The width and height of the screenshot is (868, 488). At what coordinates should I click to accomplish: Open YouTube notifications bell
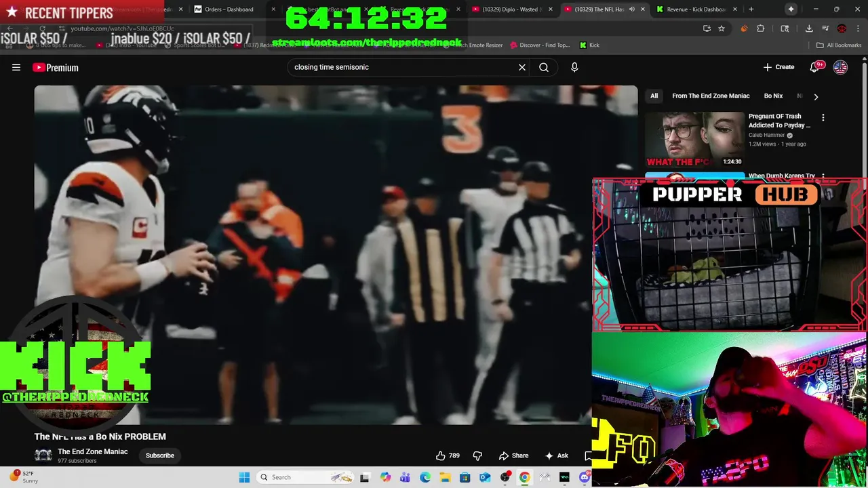point(816,67)
